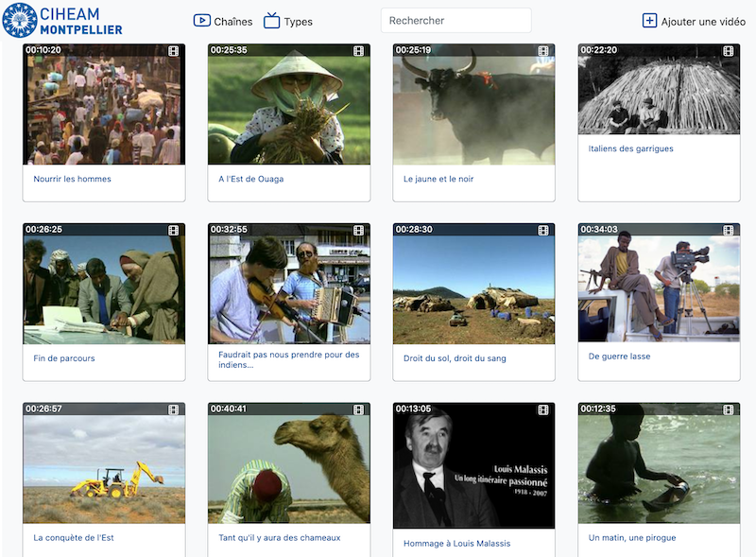Click film icon on A l'Est de Ouaga card
Image resolution: width=756 pixels, height=557 pixels.
[359, 51]
